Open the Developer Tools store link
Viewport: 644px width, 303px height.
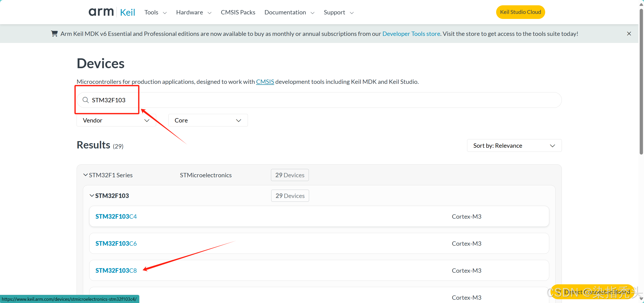pyautogui.click(x=411, y=34)
